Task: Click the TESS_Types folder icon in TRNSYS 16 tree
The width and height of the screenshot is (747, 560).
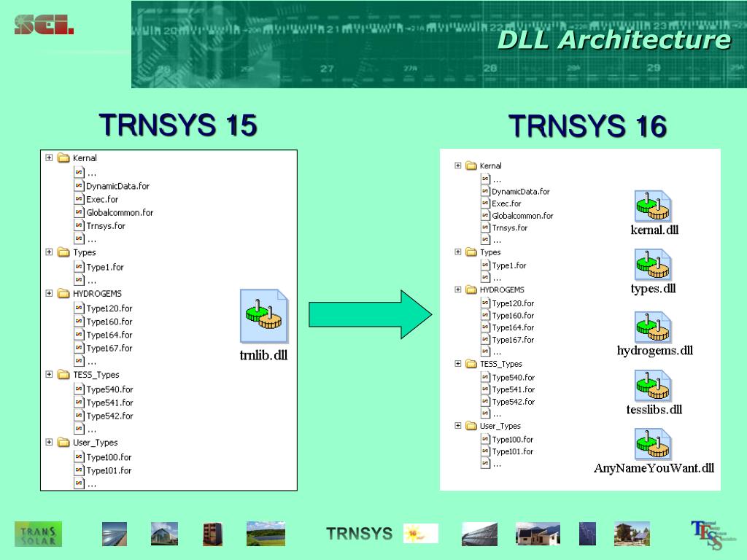Action: tap(471, 364)
